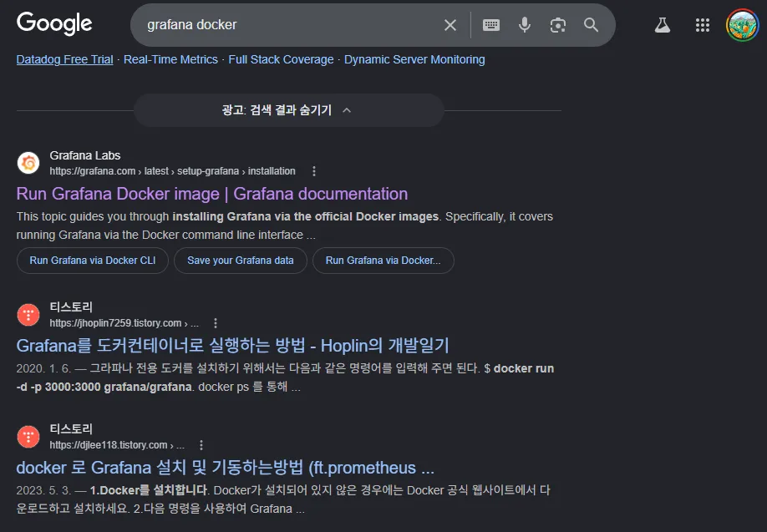This screenshot has width=767, height=532.
Task: Open the Google apps grid
Action: pyautogui.click(x=703, y=25)
